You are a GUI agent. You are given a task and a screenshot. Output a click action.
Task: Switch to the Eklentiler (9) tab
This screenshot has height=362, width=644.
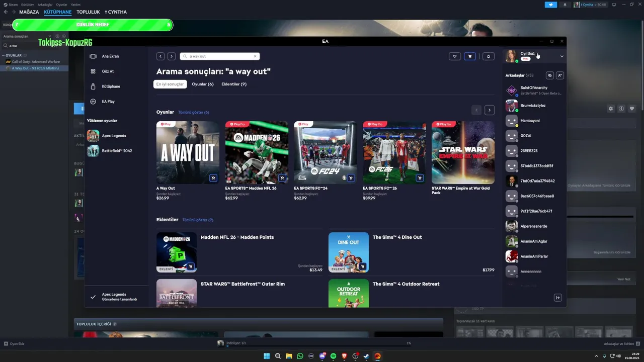234,84
